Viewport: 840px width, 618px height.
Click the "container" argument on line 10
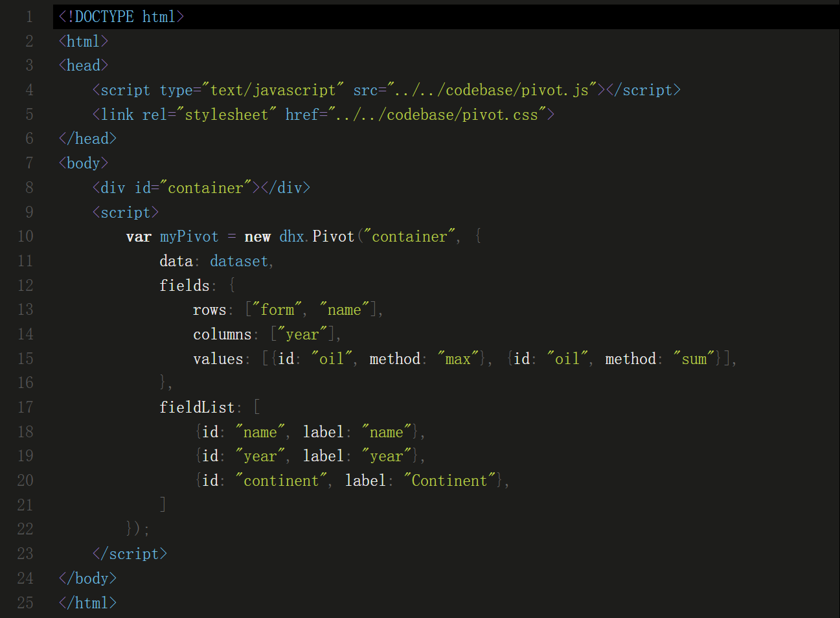409,237
